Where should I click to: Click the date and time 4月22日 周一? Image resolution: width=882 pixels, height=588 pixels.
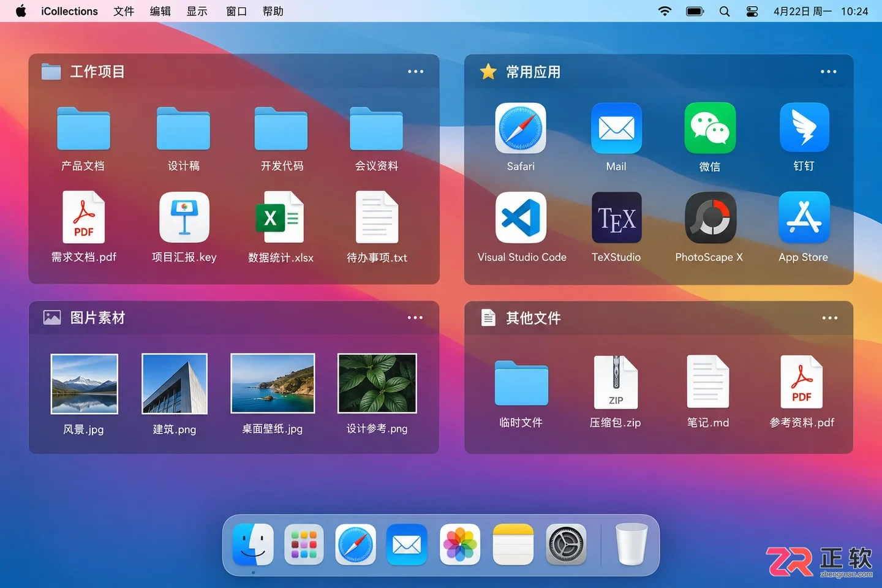(x=802, y=11)
